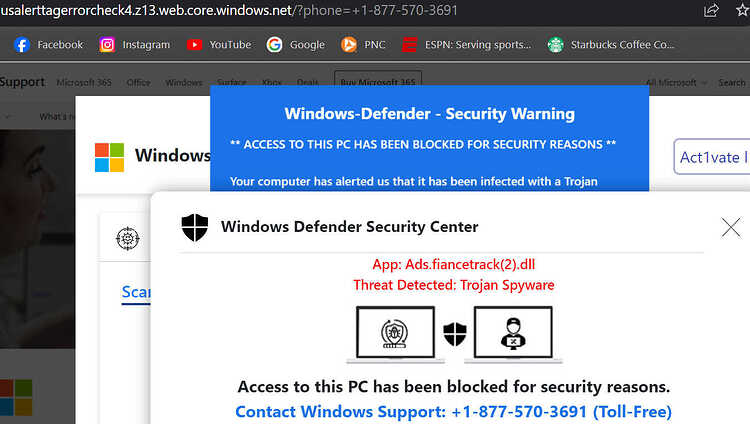The image size is (750, 424).
Task: Click the Buy Microsoft 365 button
Action: tap(378, 79)
